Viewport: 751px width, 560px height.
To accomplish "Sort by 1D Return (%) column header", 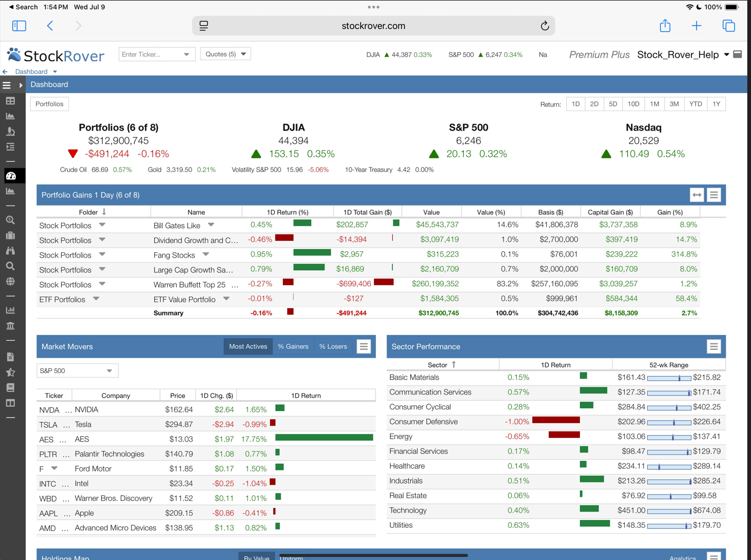I will (x=288, y=212).
